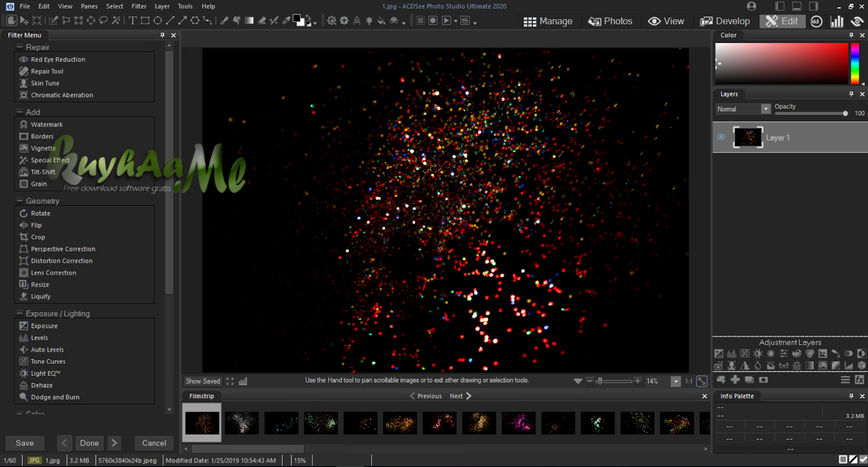Choose the Magic Wand tool
Viewport: 868px width, 467px height.
point(116,21)
